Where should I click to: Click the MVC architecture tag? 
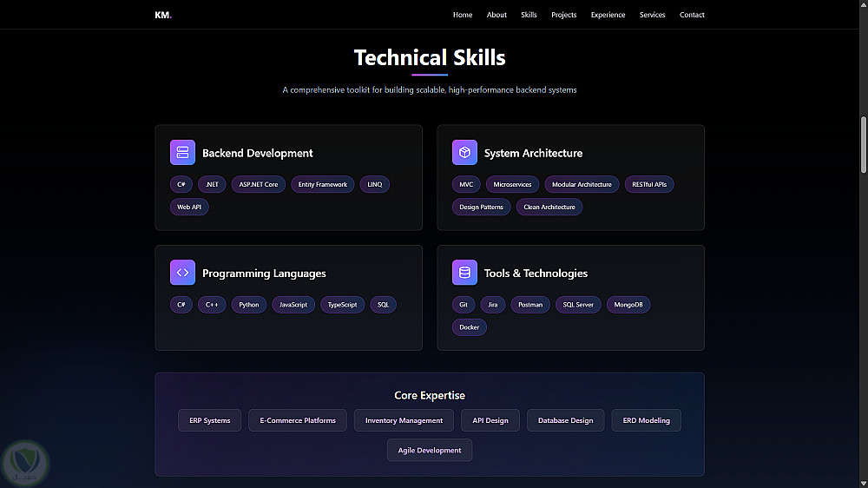tap(466, 184)
